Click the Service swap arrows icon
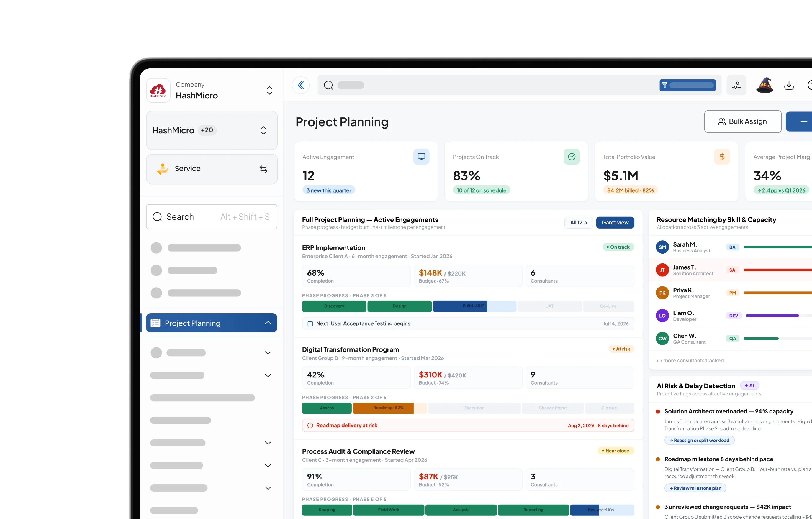The width and height of the screenshot is (812, 519). click(x=263, y=169)
